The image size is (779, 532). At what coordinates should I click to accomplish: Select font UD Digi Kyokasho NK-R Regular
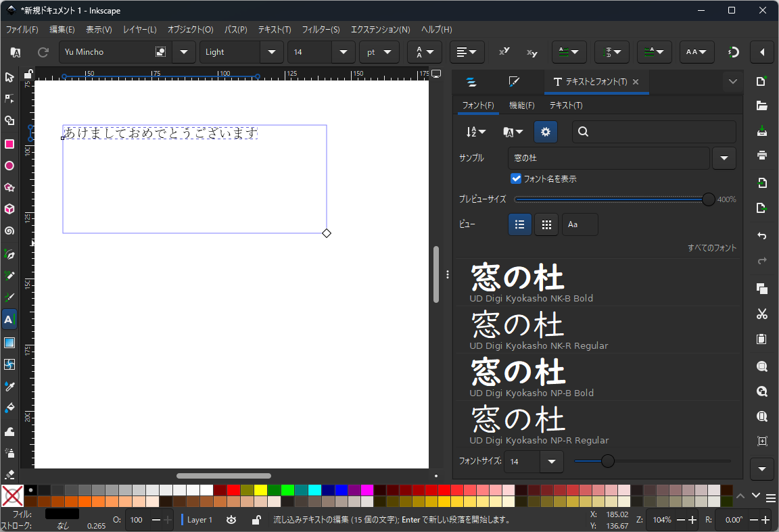[597, 329]
